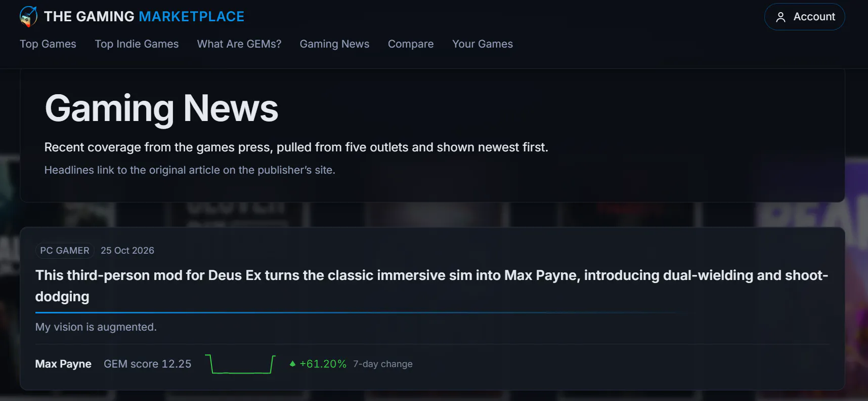
Task: Open the What Are GEMs? page
Action: pyautogui.click(x=239, y=44)
